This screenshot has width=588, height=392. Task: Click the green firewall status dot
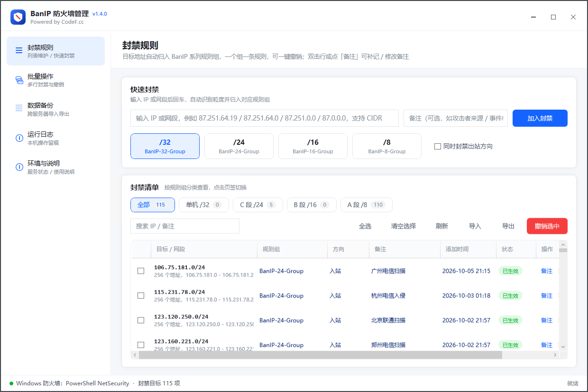[11, 383]
